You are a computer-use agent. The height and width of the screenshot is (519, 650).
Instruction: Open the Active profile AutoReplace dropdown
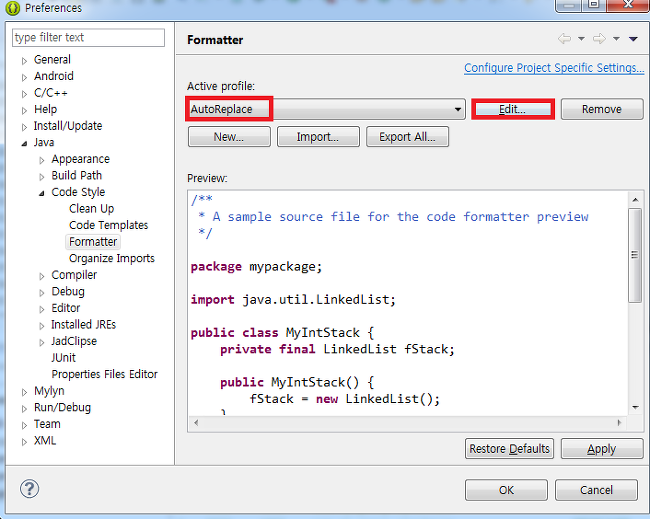click(x=326, y=109)
